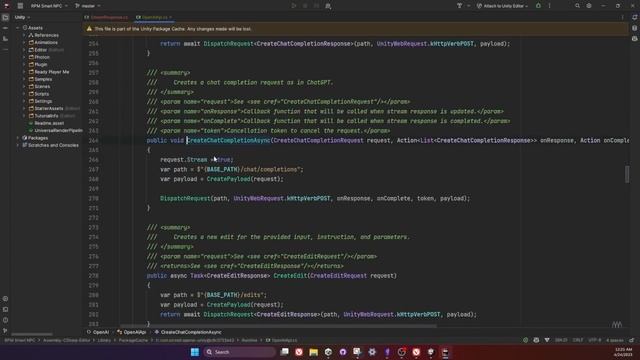Image resolution: width=640 pixels, height=360 pixels.
Task: Open the Commit tool window icon
Action: 5,28
